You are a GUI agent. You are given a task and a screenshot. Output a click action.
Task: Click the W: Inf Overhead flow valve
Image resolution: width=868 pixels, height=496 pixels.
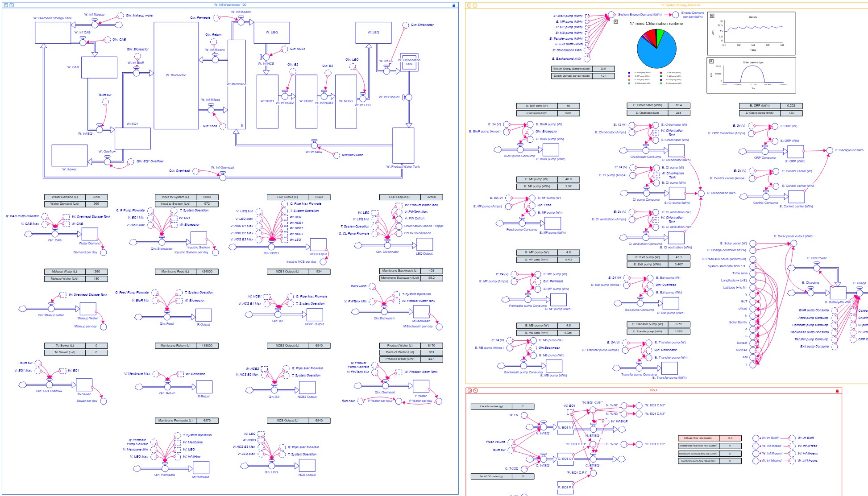pos(223,177)
